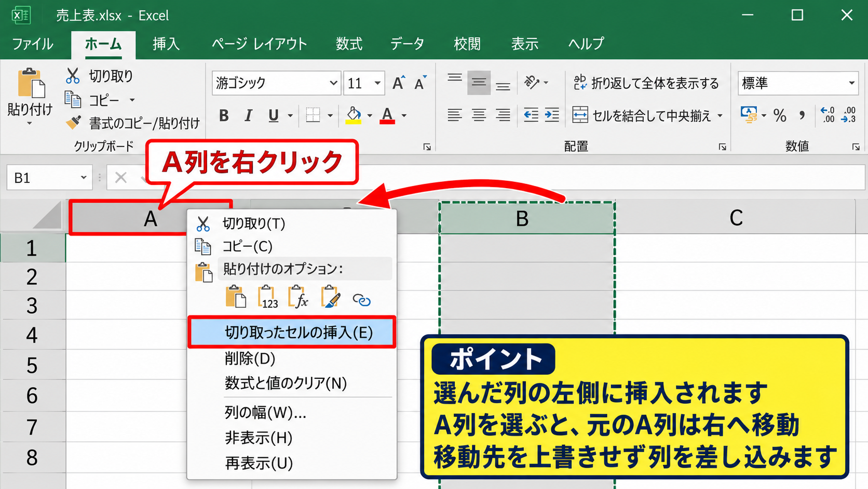
Task: Select the Format Painter (書式のコピー/貼り付け) brush
Action: [x=73, y=123]
